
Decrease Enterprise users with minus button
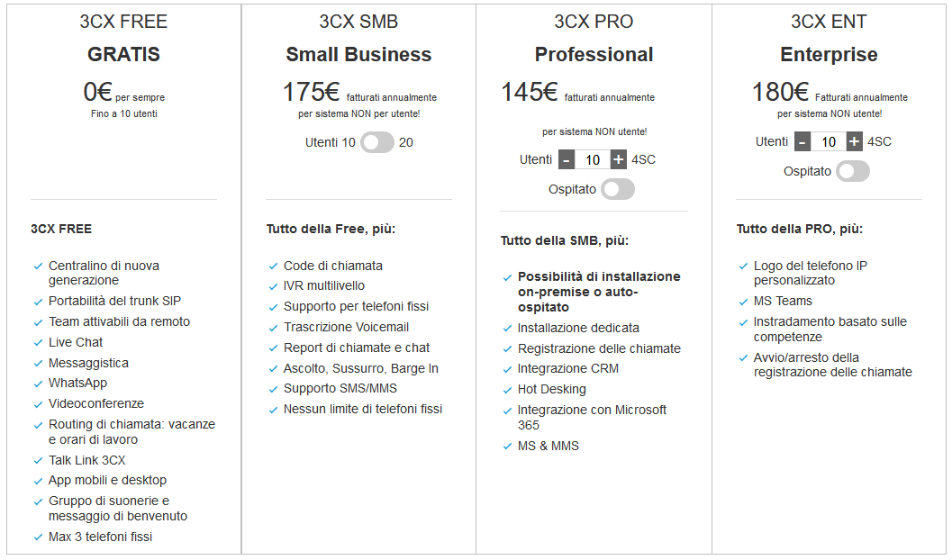[802, 141]
